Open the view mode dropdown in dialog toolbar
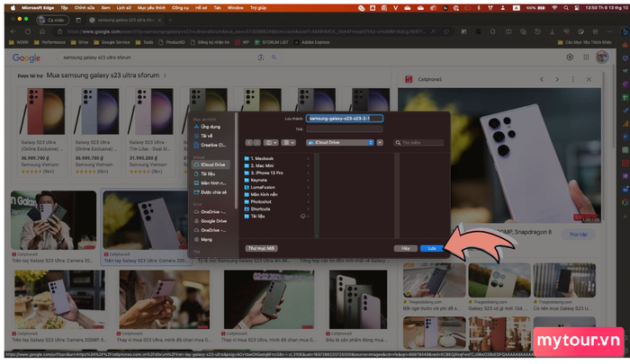 click(x=270, y=143)
